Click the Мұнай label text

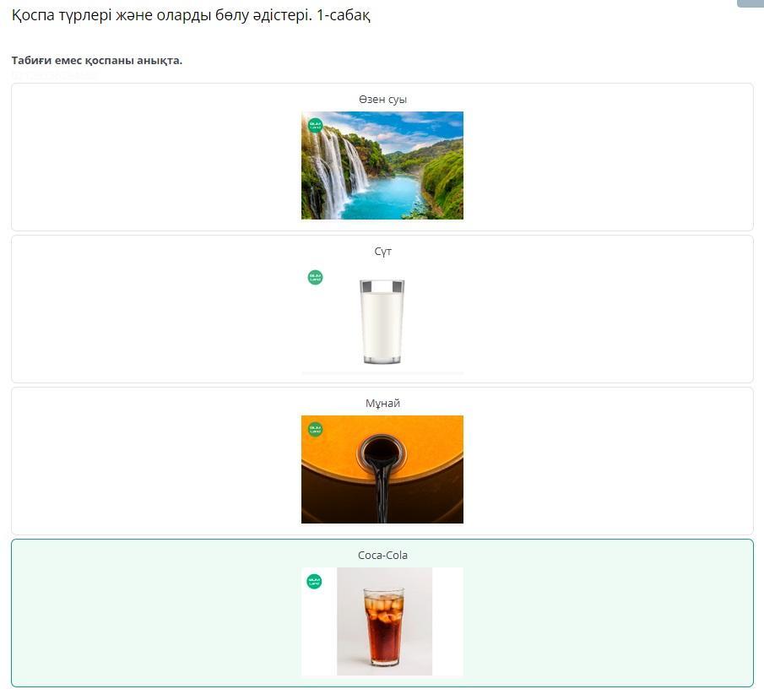pos(382,403)
